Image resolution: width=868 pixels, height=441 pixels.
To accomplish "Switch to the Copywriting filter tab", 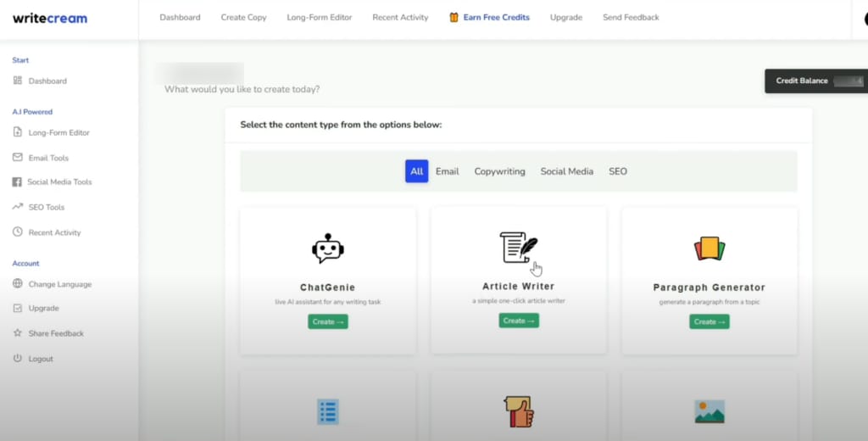I will click(x=500, y=171).
